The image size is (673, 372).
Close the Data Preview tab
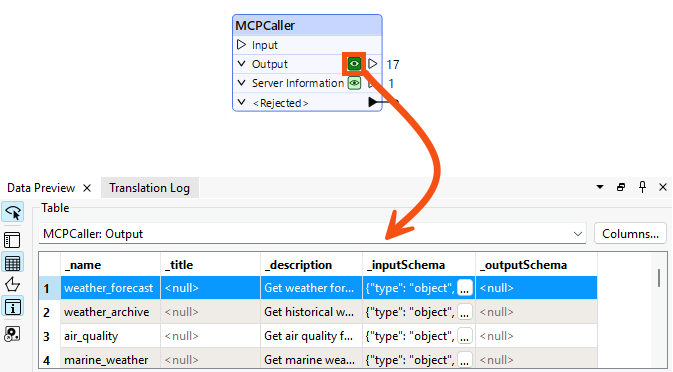click(x=87, y=188)
